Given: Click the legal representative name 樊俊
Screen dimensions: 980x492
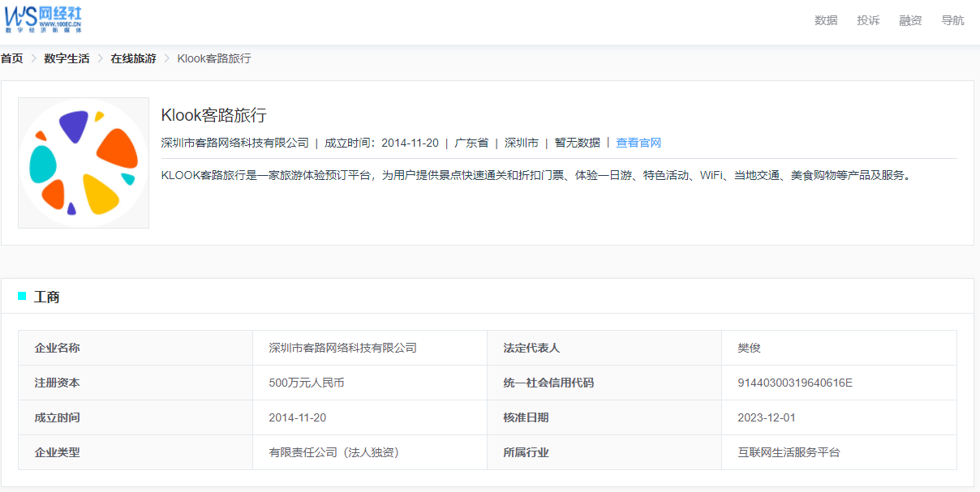Looking at the screenshot, I should pyautogui.click(x=749, y=348).
